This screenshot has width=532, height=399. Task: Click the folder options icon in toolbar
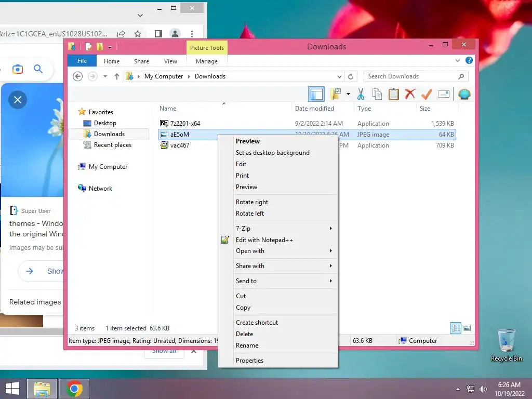point(336,94)
